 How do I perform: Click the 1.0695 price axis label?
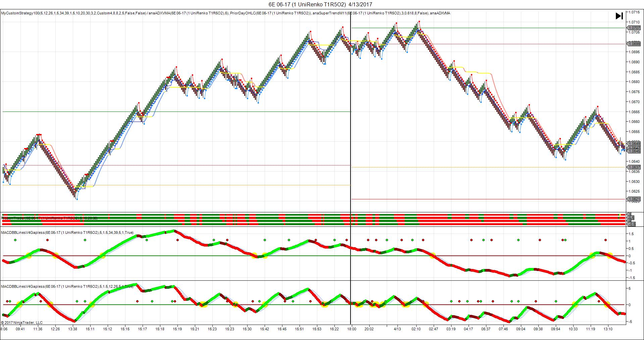click(x=634, y=52)
